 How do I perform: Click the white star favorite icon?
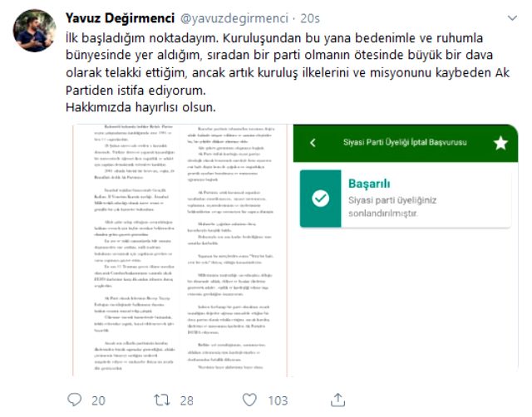click(500, 143)
